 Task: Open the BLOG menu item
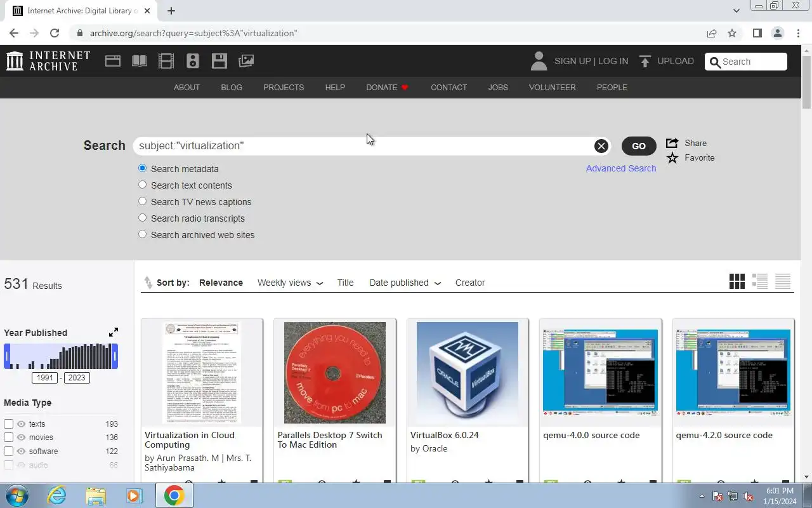tap(232, 88)
